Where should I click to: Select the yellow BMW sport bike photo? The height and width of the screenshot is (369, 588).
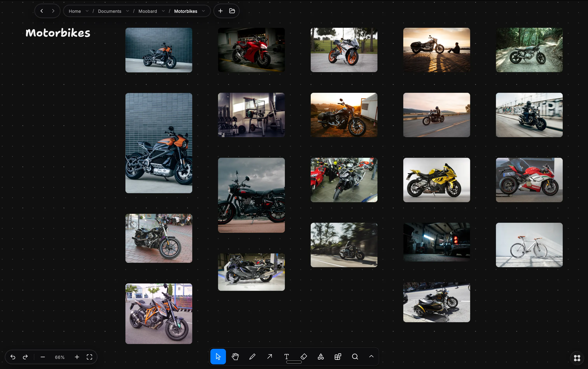pos(436,180)
